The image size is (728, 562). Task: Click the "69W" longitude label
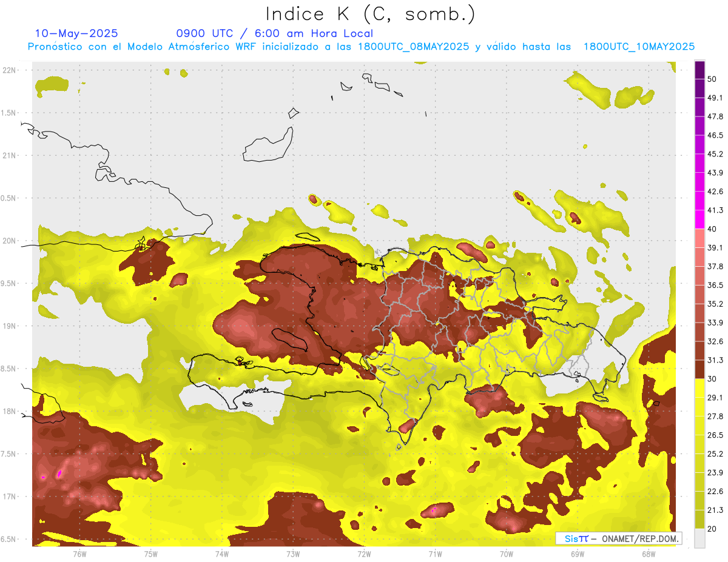coord(578,553)
